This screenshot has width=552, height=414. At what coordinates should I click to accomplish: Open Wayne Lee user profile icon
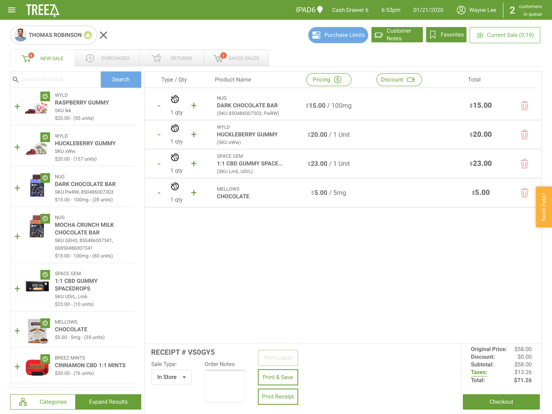tap(461, 10)
